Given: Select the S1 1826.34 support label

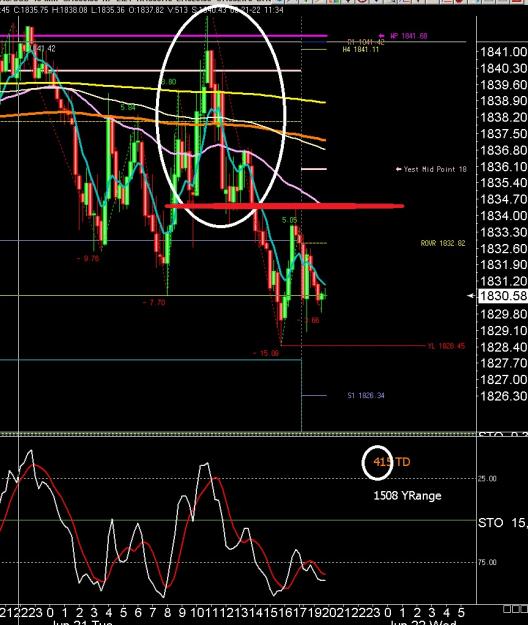Looking at the screenshot, I should click(x=366, y=395).
